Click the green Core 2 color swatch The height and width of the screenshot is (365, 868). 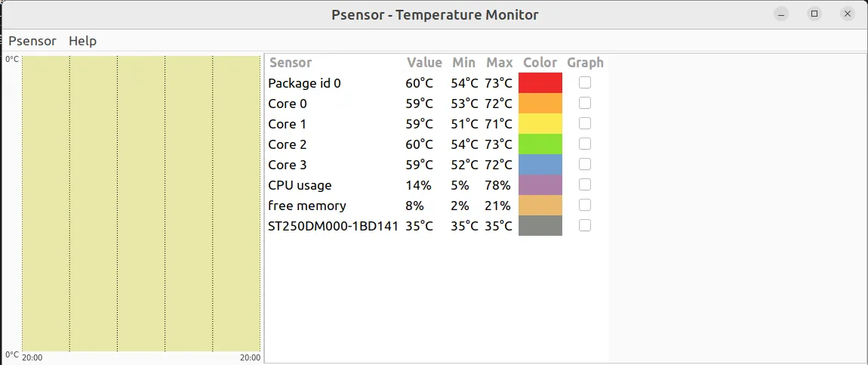[540, 144]
